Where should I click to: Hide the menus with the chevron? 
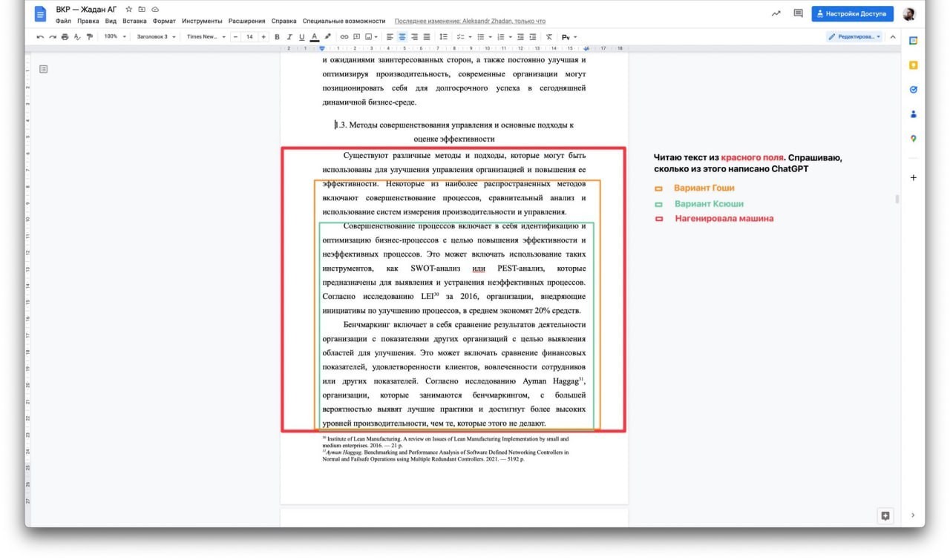(892, 37)
